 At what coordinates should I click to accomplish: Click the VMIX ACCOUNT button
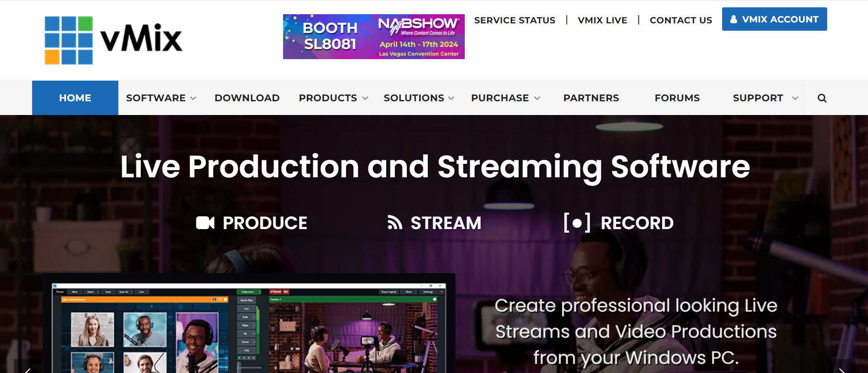tap(774, 19)
